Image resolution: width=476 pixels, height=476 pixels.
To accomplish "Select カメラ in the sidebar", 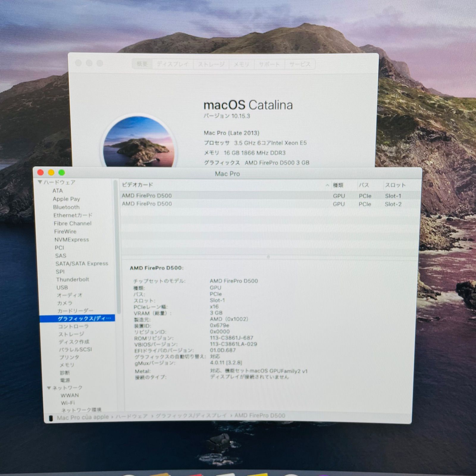I will (x=65, y=303).
